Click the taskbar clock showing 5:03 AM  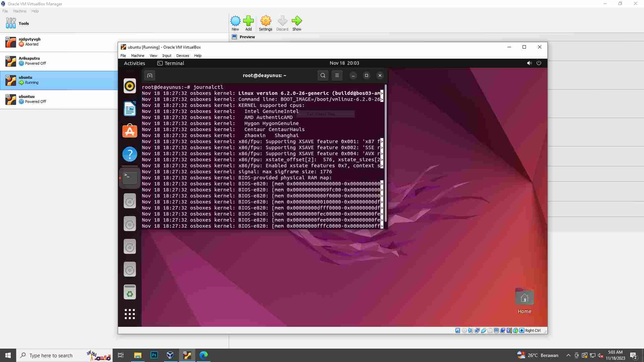click(615, 355)
